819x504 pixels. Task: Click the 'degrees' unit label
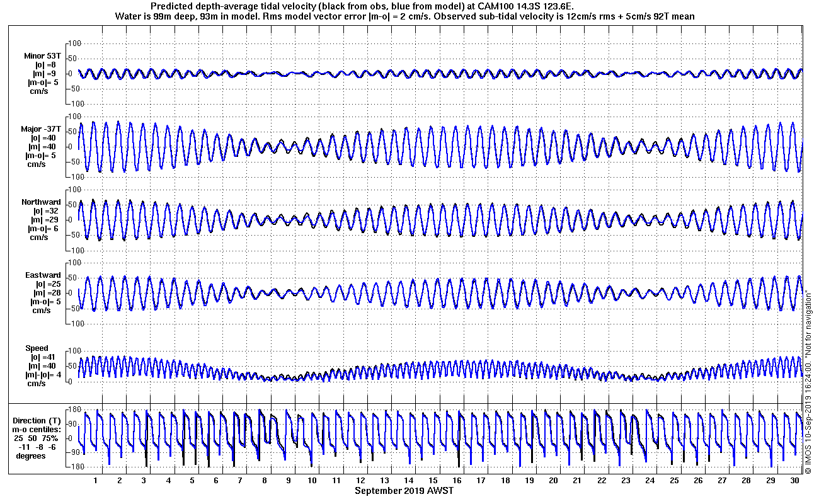(x=31, y=455)
